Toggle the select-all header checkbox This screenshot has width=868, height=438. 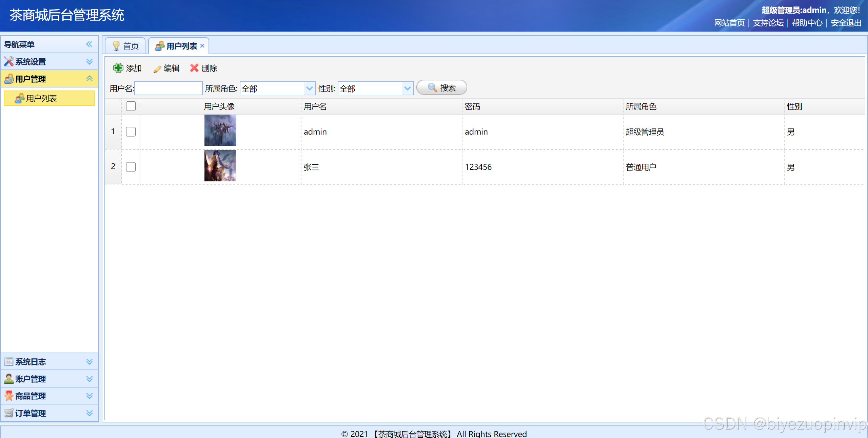point(131,106)
